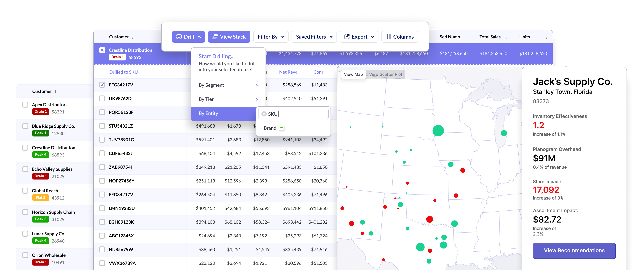Open Units column three-dot menu
This screenshot has height=270, width=644.
click(547, 37)
